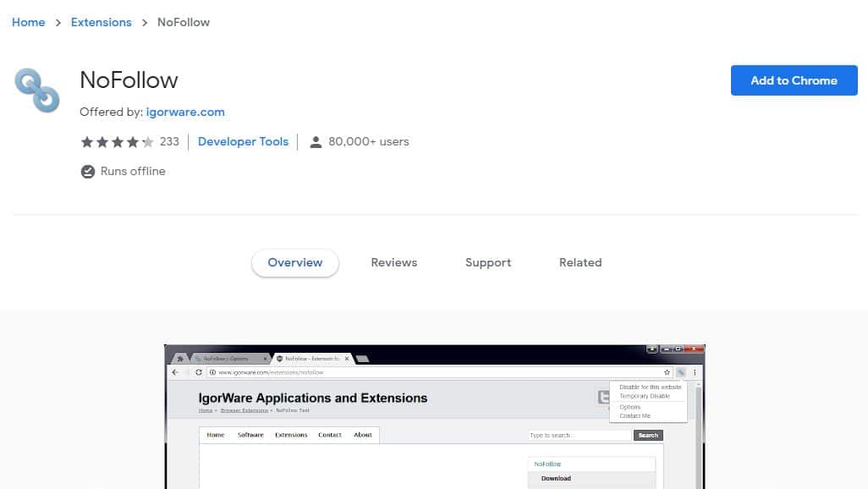Screen dimensions: 868x489
Task: Click the star rating next to 233
Action: tap(117, 142)
